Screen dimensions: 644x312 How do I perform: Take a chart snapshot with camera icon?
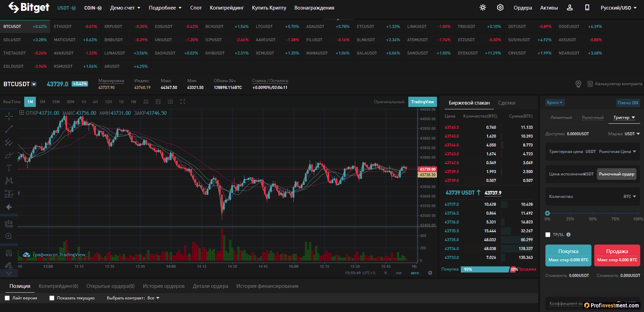point(170,102)
